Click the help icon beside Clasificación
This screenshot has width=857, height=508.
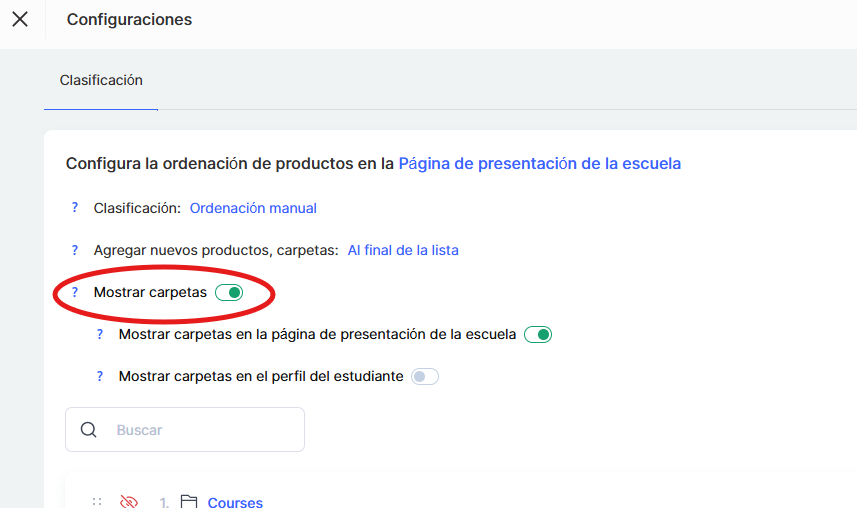click(x=74, y=208)
